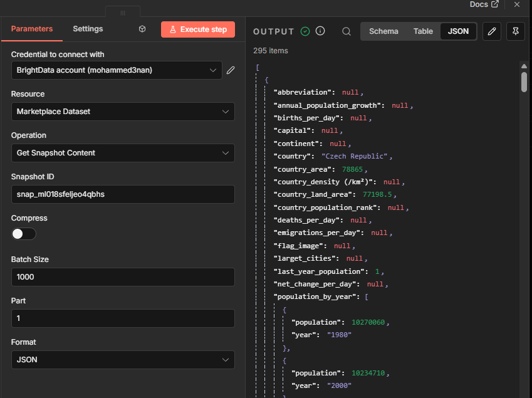Switch output view to Table

pos(423,31)
